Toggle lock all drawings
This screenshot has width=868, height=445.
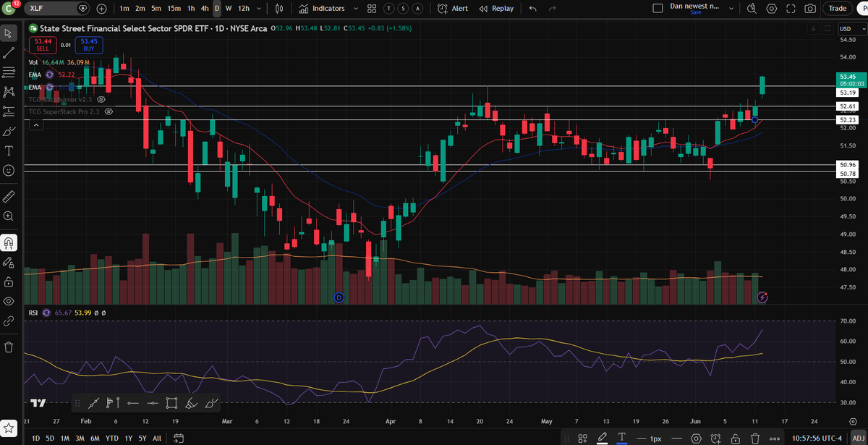pyautogui.click(x=9, y=281)
